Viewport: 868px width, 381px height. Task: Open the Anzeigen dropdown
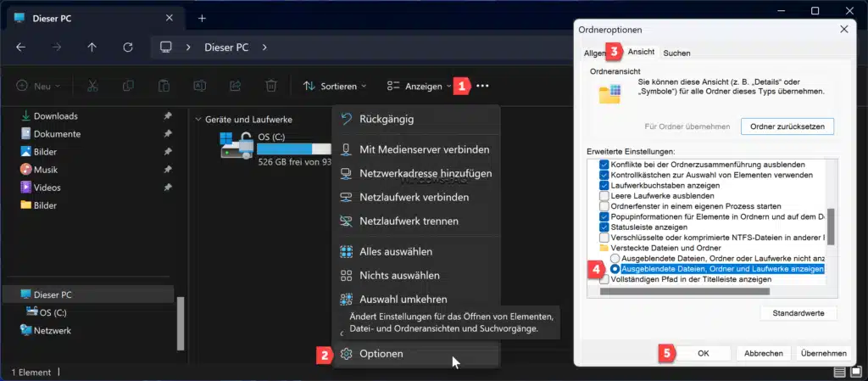tap(419, 86)
